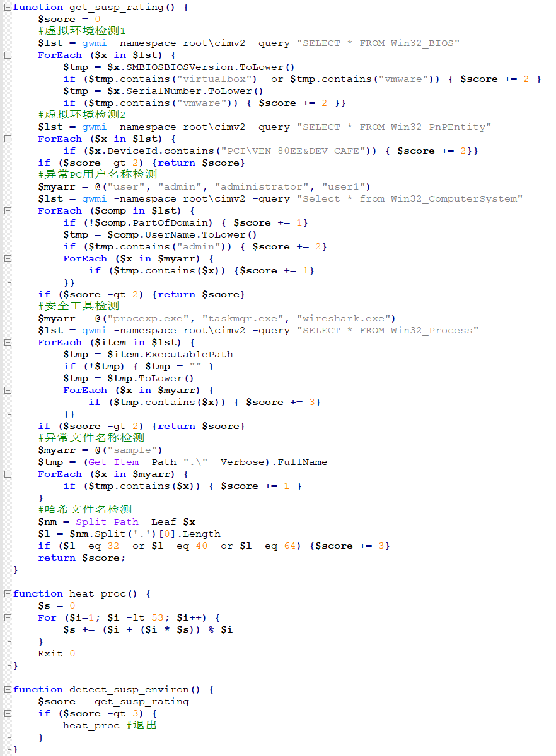Click the $s += ($i + ($i * $s)) line
The image size is (556, 756).
pyautogui.click(x=148, y=629)
